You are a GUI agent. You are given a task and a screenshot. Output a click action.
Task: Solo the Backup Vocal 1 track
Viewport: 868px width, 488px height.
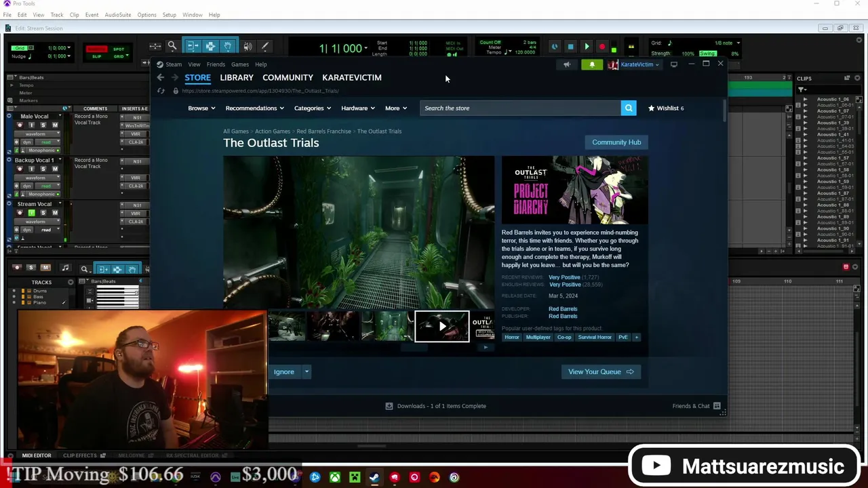pos(43,169)
